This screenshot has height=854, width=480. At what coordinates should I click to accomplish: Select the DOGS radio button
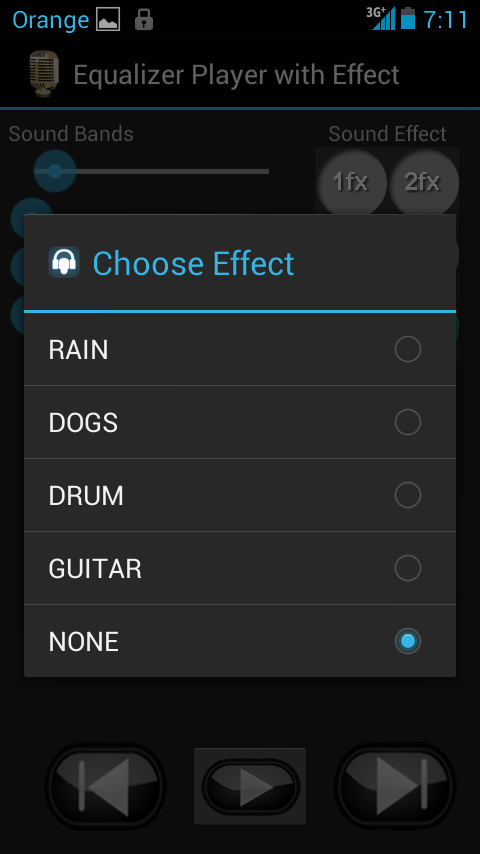(x=408, y=422)
